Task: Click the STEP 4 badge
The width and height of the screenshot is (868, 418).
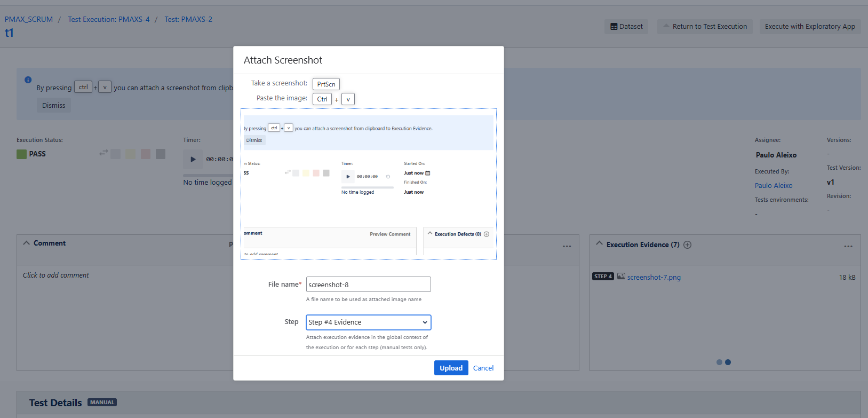Action: pyautogui.click(x=603, y=277)
